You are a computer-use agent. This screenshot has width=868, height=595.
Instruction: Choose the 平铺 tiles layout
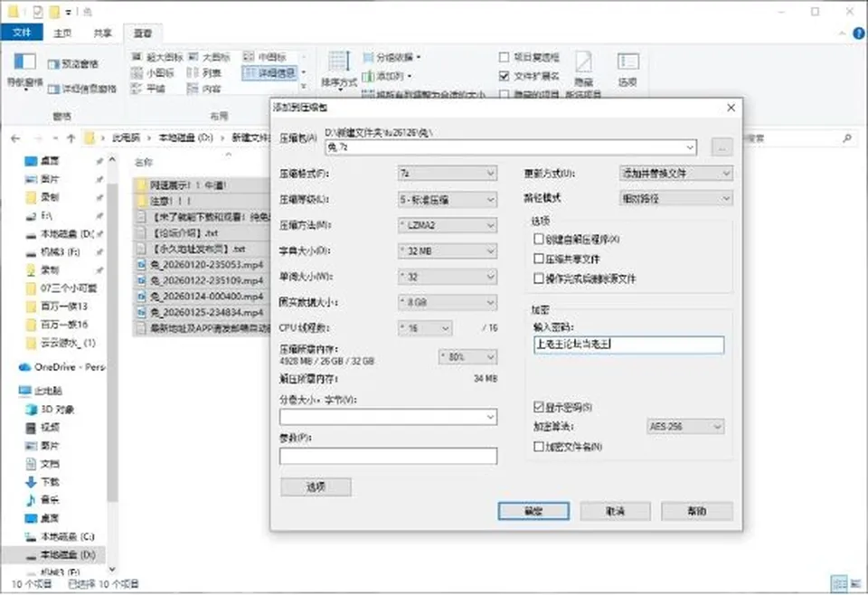[x=148, y=88]
